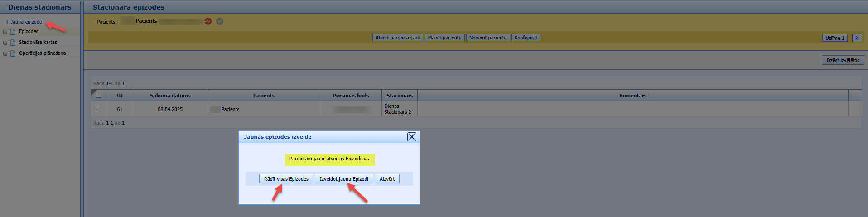Click the + Jauna epizode link
Image resolution: width=868 pixels, height=217 pixels.
point(24,22)
